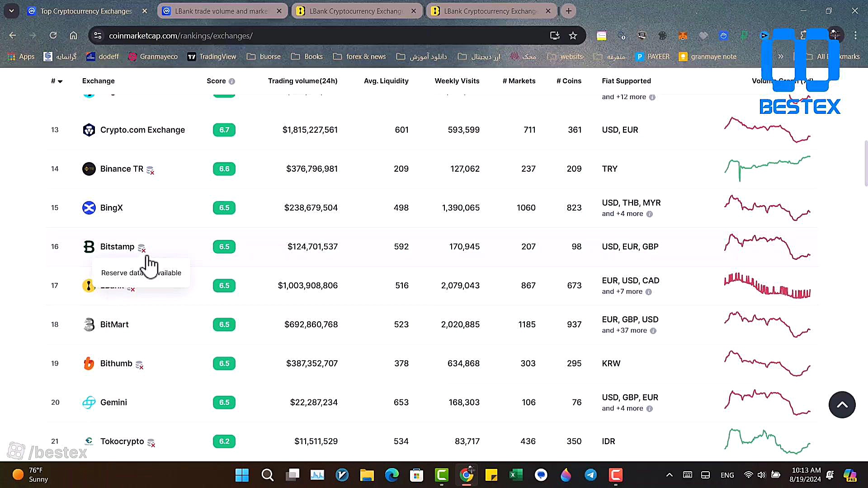
Task: Open the BitMart exchange link
Action: 114,324
